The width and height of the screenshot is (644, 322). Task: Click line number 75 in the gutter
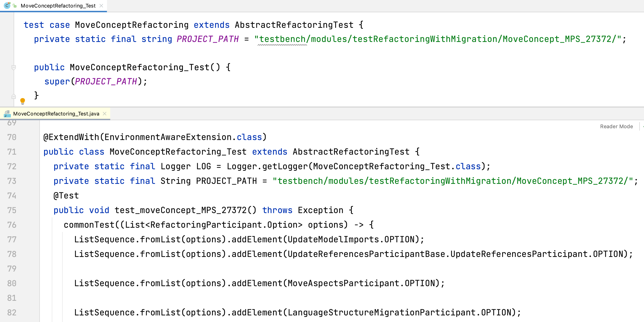[x=12, y=210]
